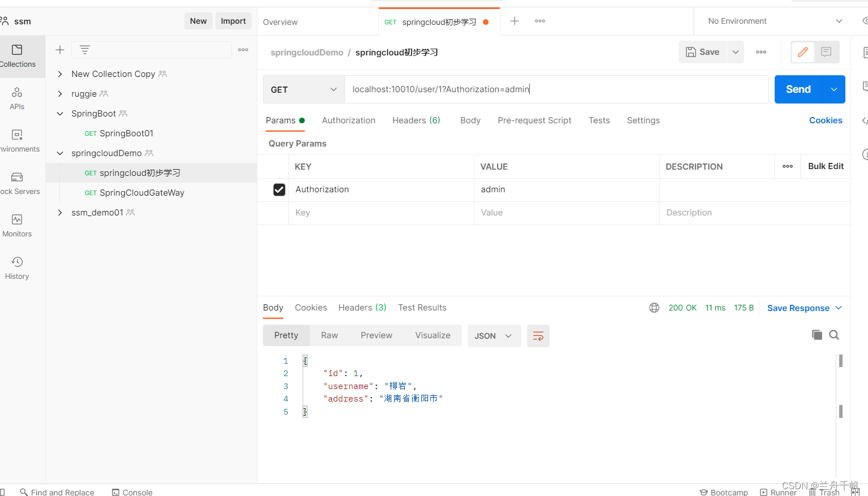
Task: Open Bootcamp in the status bar
Action: [x=724, y=492]
